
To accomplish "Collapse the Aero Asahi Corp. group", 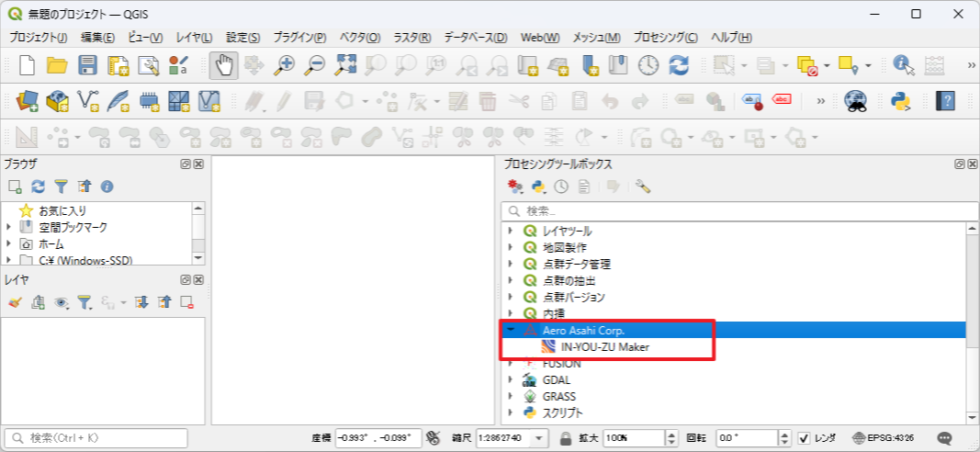I will tap(511, 330).
